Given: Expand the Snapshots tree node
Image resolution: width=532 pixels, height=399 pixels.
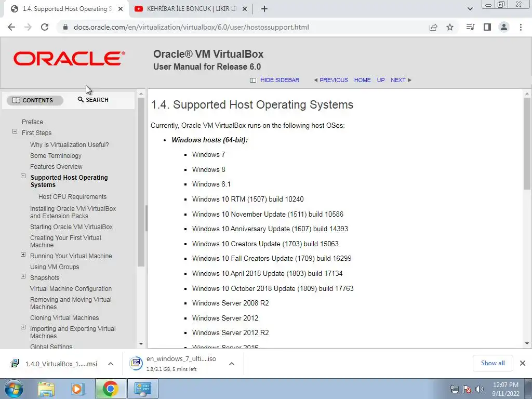Looking at the screenshot, I should tap(23, 276).
